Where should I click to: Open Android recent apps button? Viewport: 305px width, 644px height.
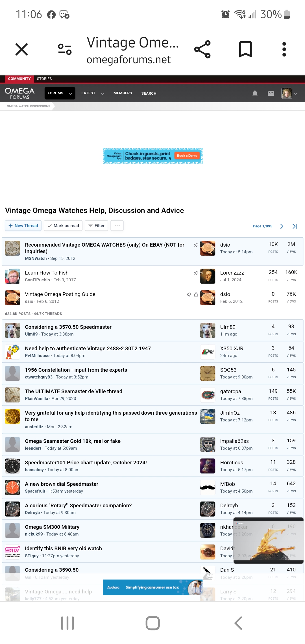pos(67,623)
